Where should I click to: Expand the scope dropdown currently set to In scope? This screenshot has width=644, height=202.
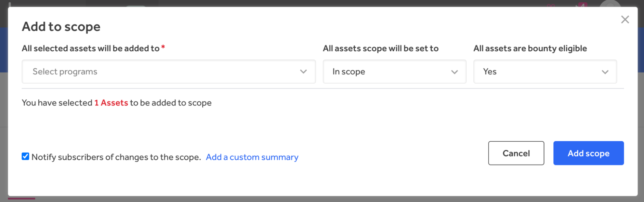tap(394, 71)
